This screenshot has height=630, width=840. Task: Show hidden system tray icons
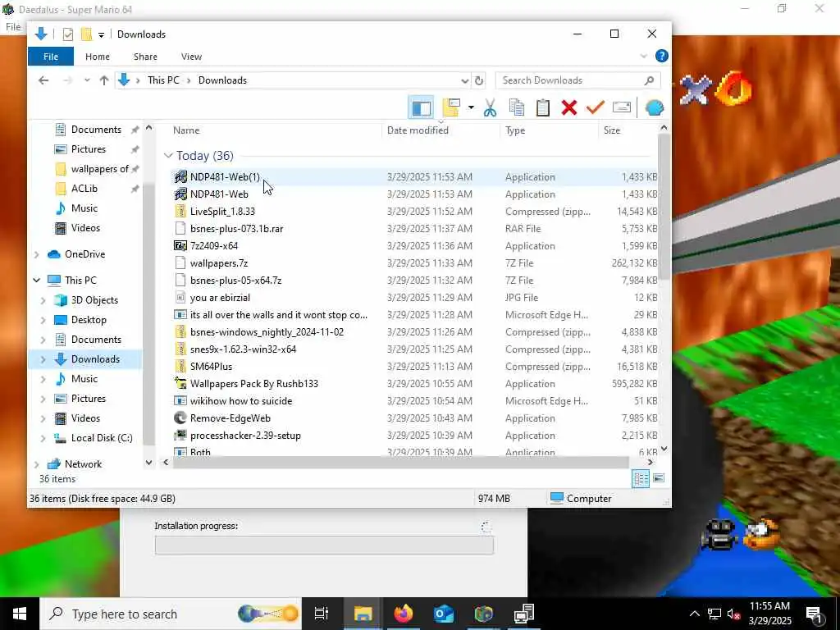pyautogui.click(x=694, y=614)
